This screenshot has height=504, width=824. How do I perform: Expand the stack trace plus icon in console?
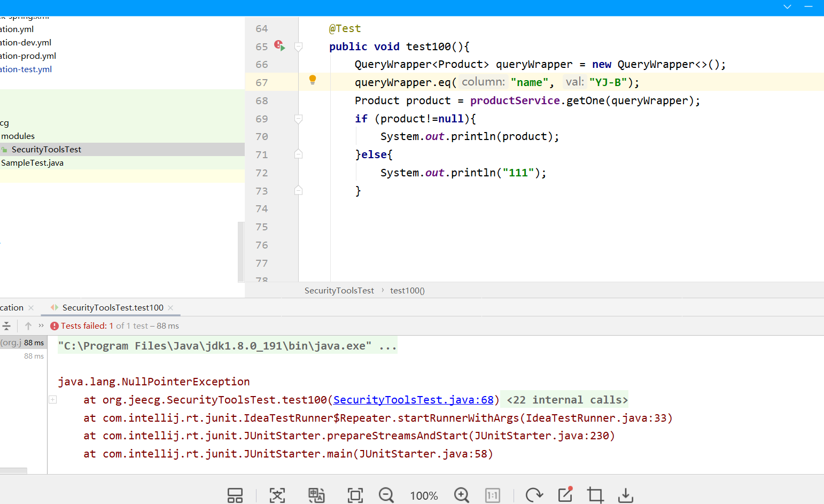pos(53,399)
